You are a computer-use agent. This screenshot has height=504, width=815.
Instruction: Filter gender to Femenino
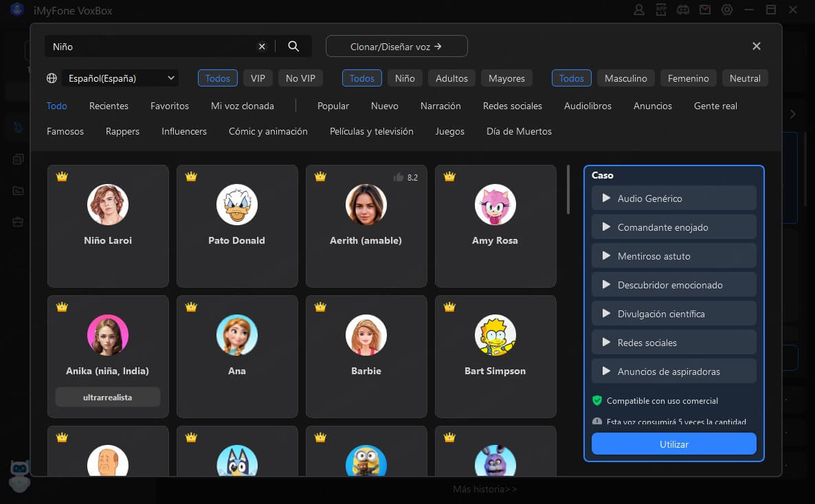(688, 78)
